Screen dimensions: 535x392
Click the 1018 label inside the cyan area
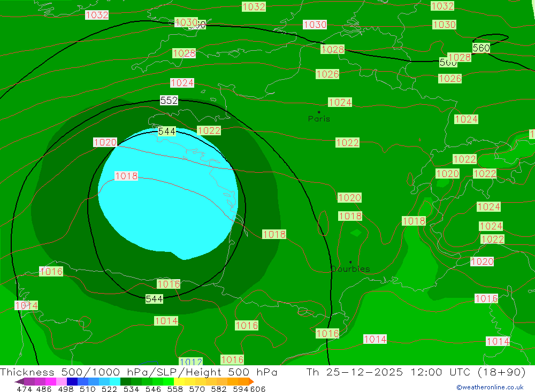[126, 176]
